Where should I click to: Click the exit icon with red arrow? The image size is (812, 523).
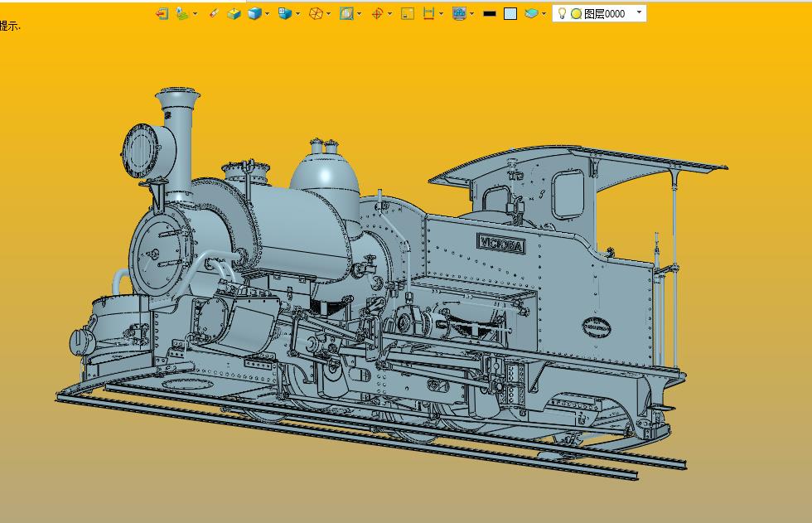162,13
